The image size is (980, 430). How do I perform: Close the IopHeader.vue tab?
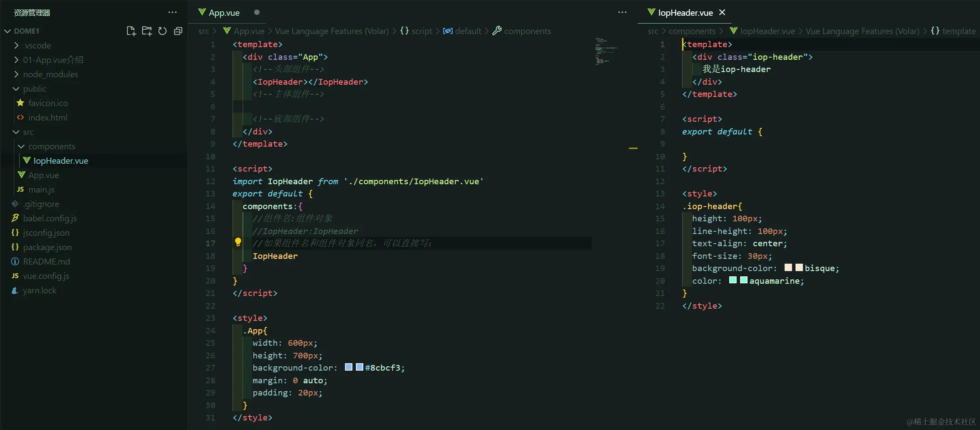pyautogui.click(x=722, y=12)
